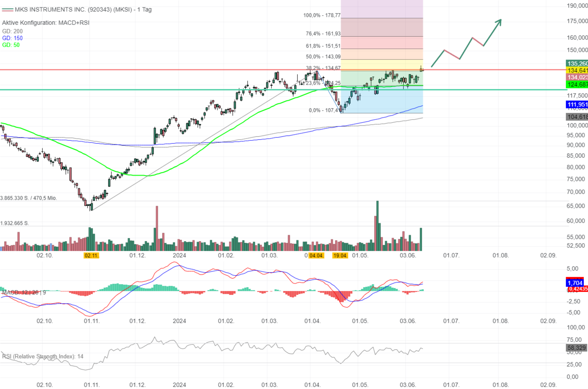Screen dimensions: 588x389
Task: Click the 95,000 price axis label
Action: click(x=576, y=135)
